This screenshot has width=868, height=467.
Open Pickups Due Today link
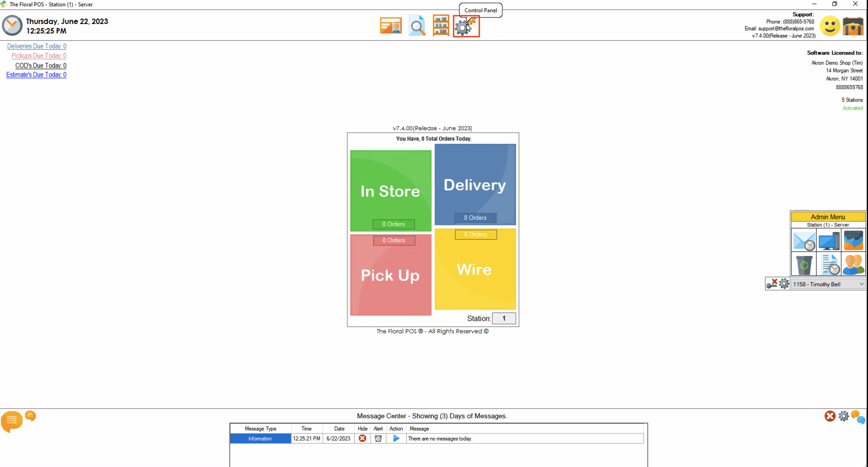pos(39,56)
